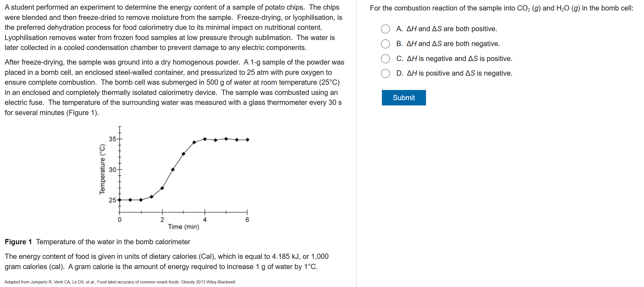The height and width of the screenshot is (287, 644).
Task: Click the graph data point at time zero
Action: point(119,200)
